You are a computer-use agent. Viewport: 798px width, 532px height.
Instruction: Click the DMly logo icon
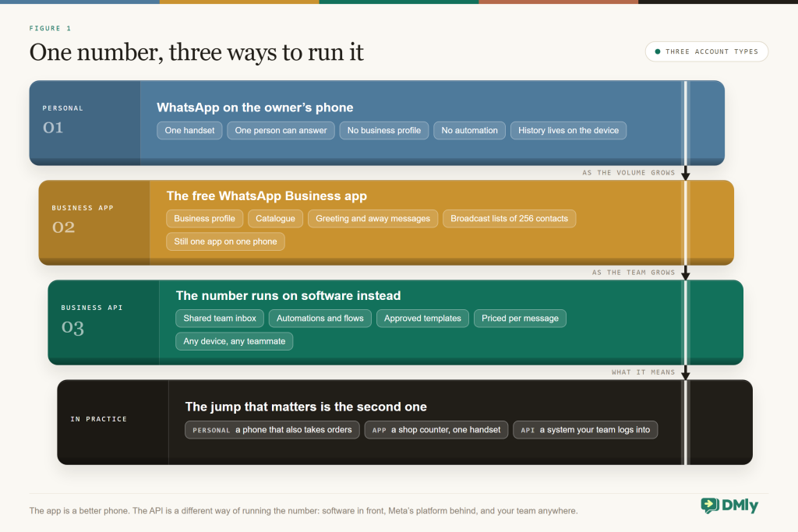709,505
